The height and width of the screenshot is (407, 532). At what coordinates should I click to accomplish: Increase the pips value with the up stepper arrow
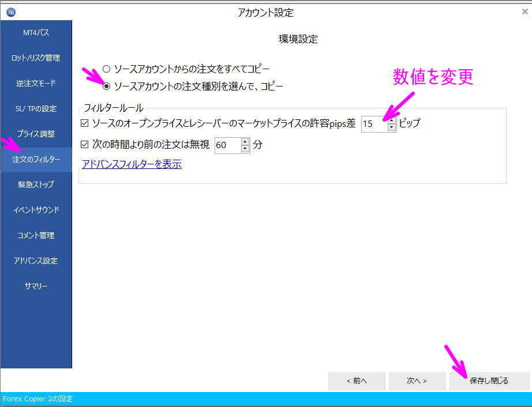click(393, 120)
